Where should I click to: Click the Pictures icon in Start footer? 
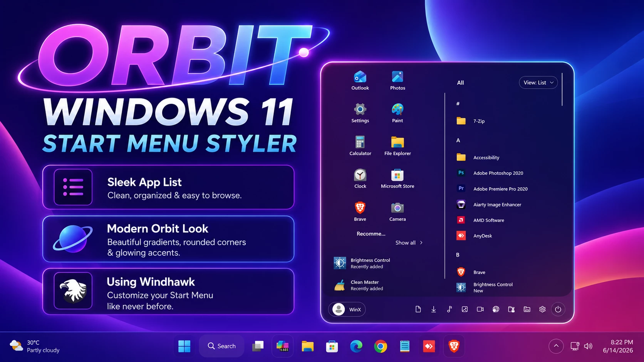click(x=465, y=309)
